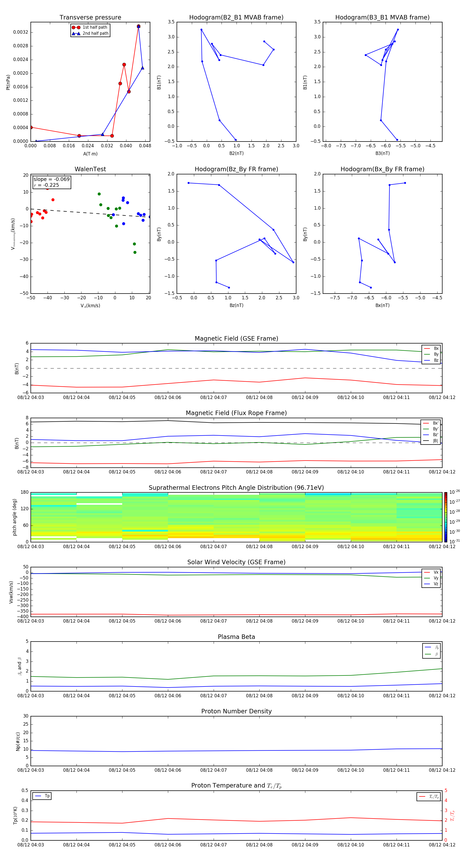Click the "Bz(nT)" x-axis label
473x868 pixels.
[236, 305]
